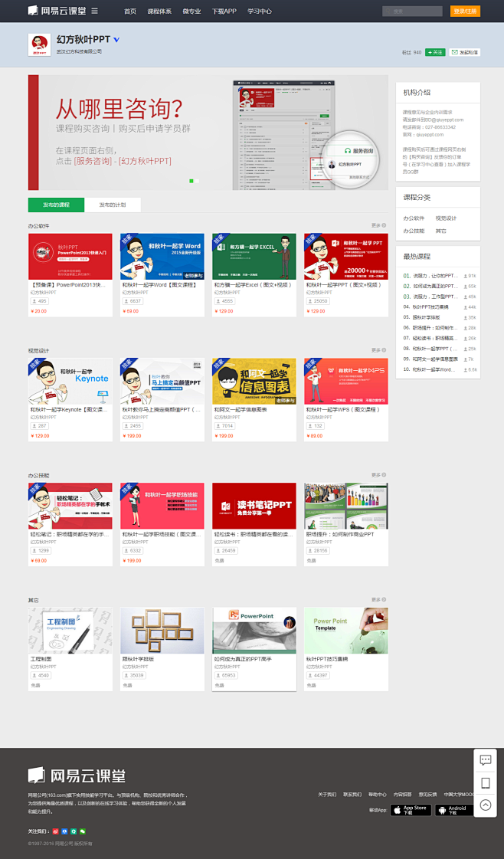Click the floating feedback chat bubble icon
The width and height of the screenshot is (504, 859).
click(485, 760)
